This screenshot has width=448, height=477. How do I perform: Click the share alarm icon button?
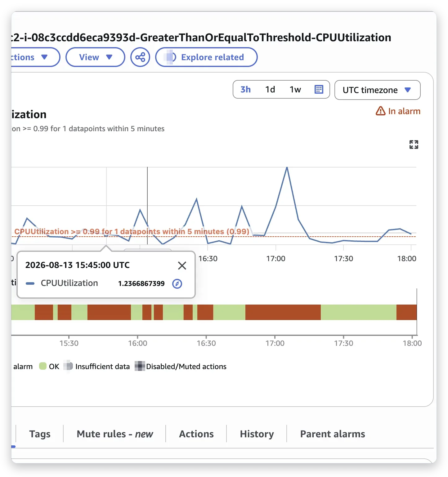click(x=140, y=57)
